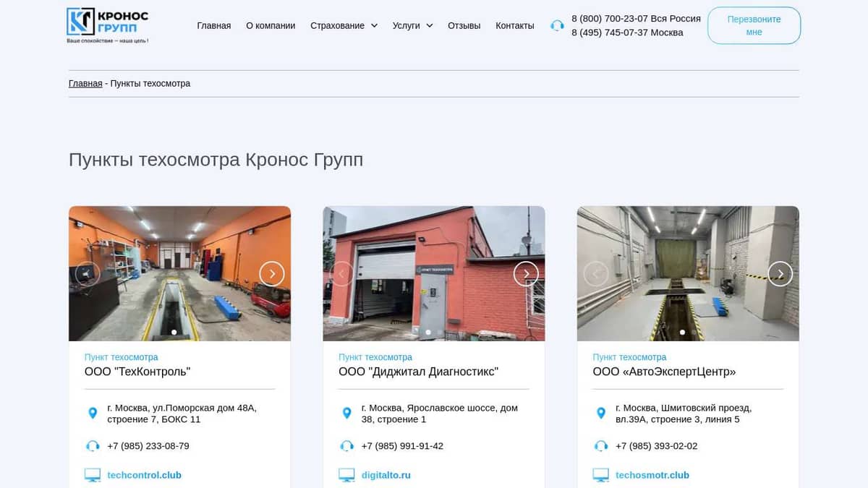
Task: Click the Главная breadcrumb link
Action: 85,83
